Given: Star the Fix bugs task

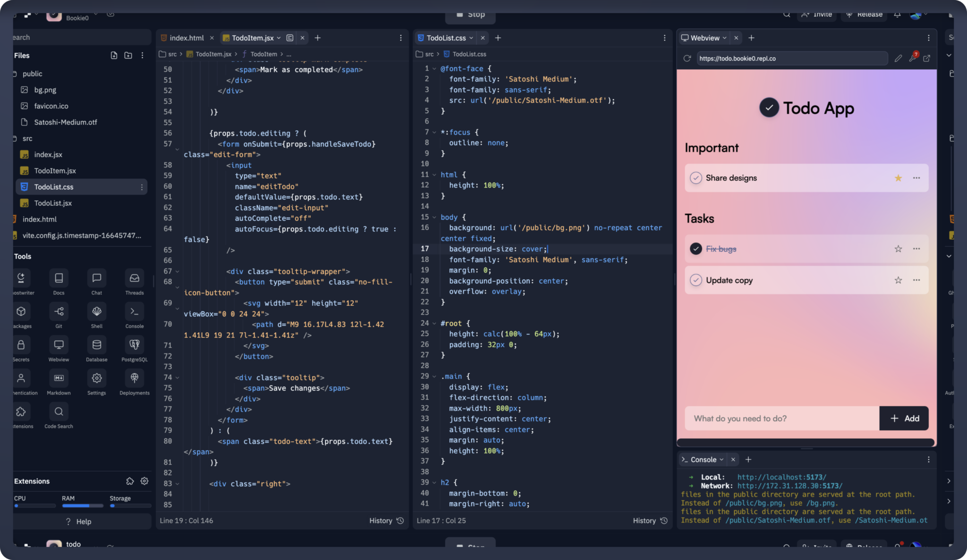Looking at the screenshot, I should (x=898, y=249).
